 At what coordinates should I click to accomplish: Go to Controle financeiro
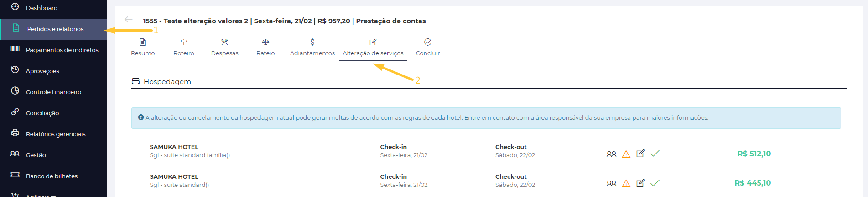coord(53,92)
